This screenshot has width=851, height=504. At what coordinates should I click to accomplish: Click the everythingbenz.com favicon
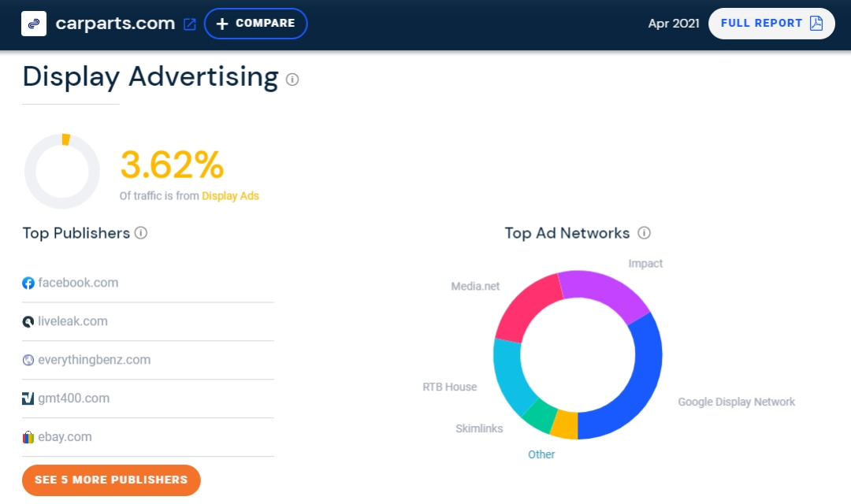tap(28, 359)
